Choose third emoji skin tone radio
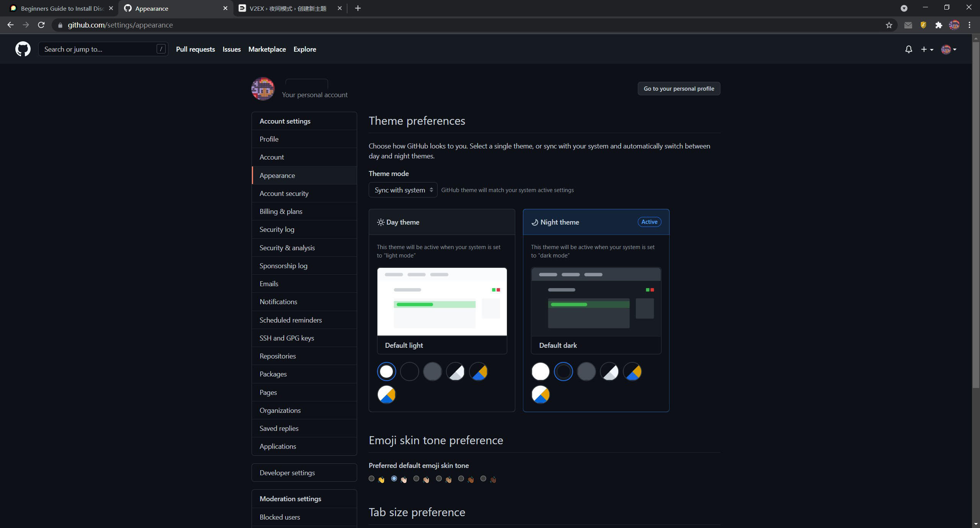 [416, 479]
